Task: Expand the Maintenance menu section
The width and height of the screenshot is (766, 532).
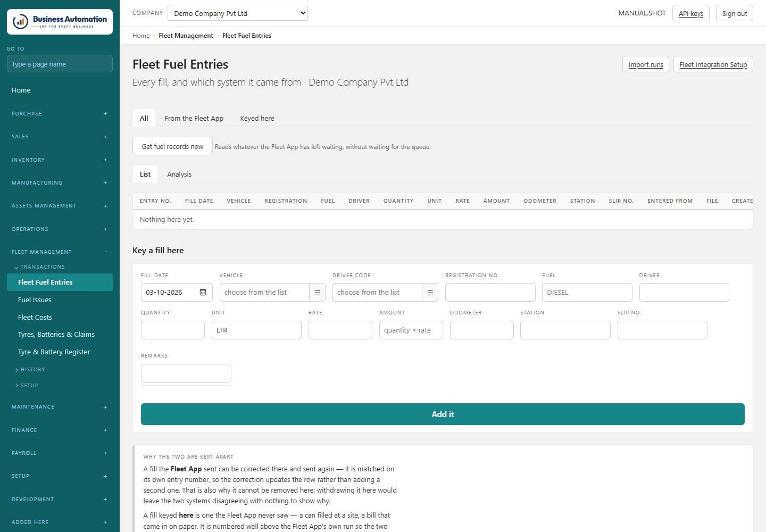Action: [60, 407]
